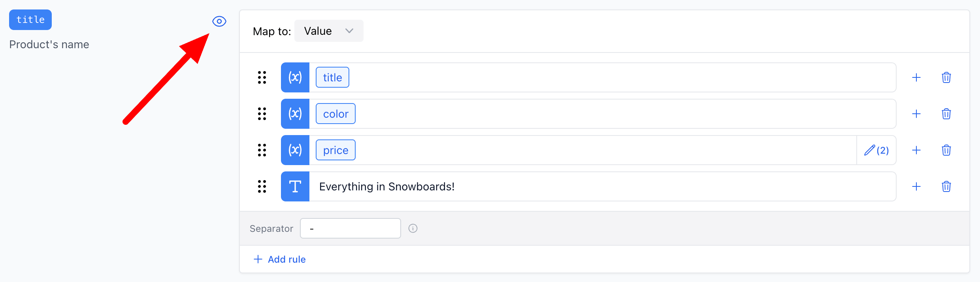Click the text type icon on Snowboards row
Viewport: 980px width, 282px height.
[295, 186]
